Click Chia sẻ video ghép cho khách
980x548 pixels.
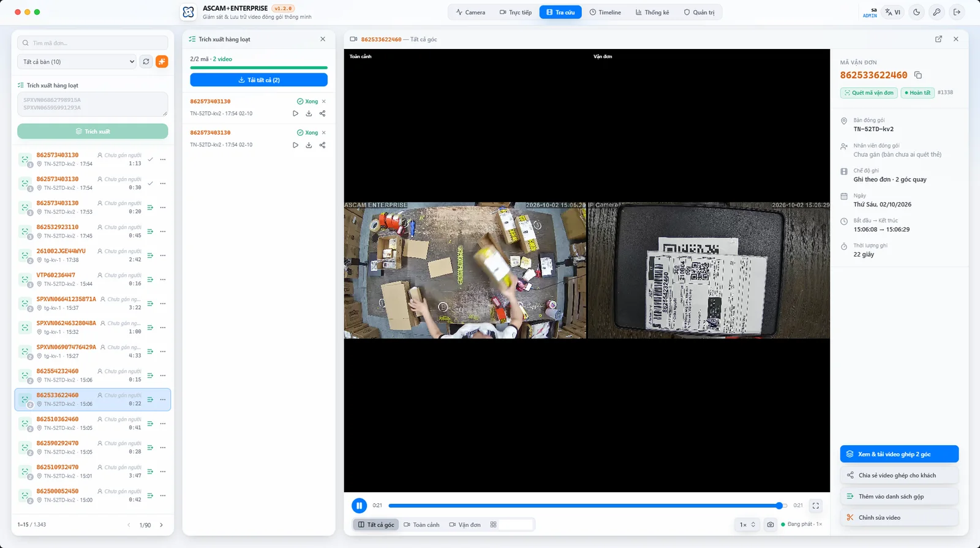(899, 475)
